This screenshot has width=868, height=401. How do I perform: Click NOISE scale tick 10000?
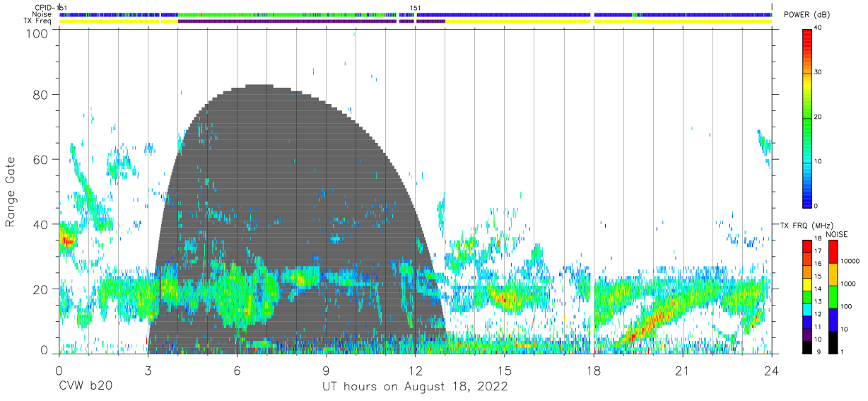tap(850, 262)
